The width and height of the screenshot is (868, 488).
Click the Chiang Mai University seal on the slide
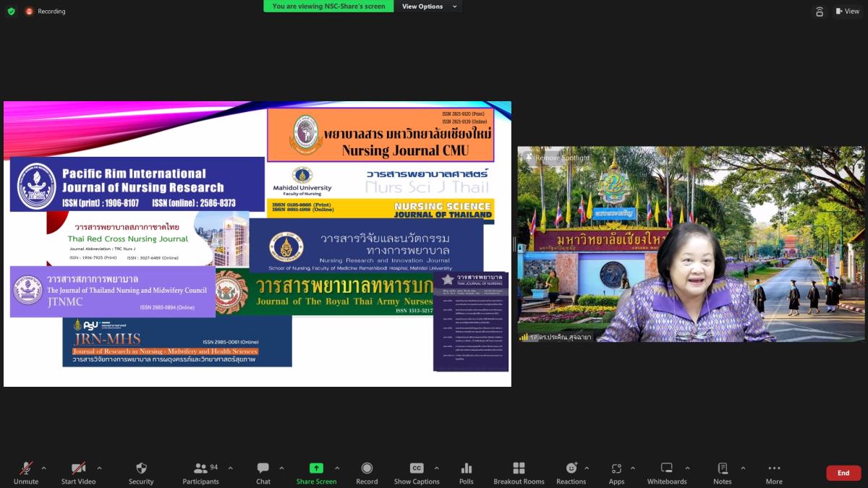tap(307, 134)
